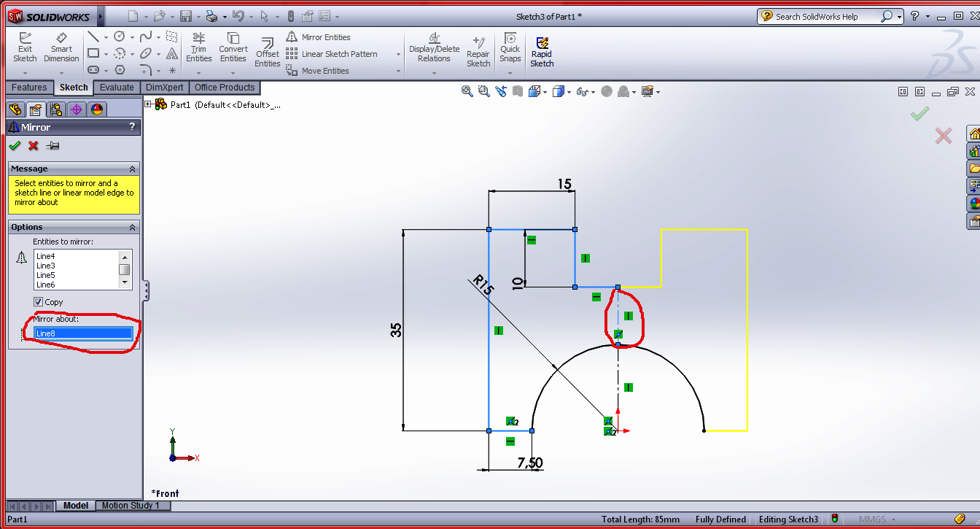Accept the Mirror with green checkmark
The height and width of the screenshot is (529, 980).
coord(15,146)
